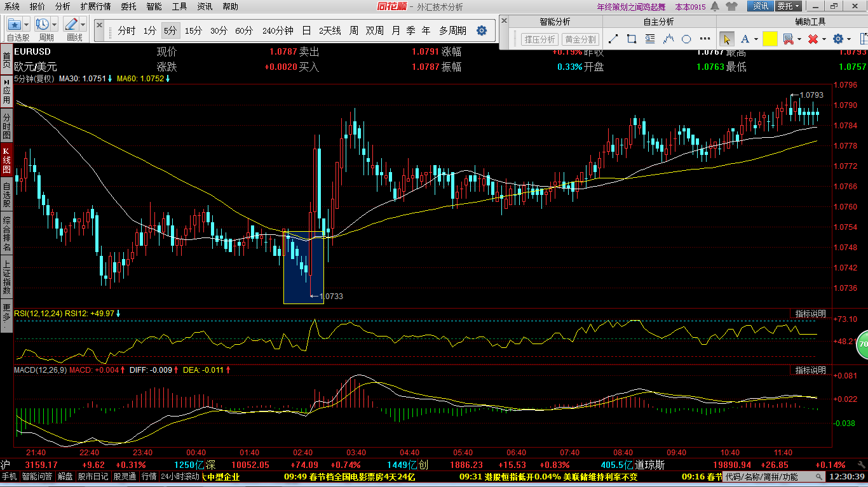Switch to 综合排名 sidebar tab
868x487 pixels.
[x=6, y=233]
